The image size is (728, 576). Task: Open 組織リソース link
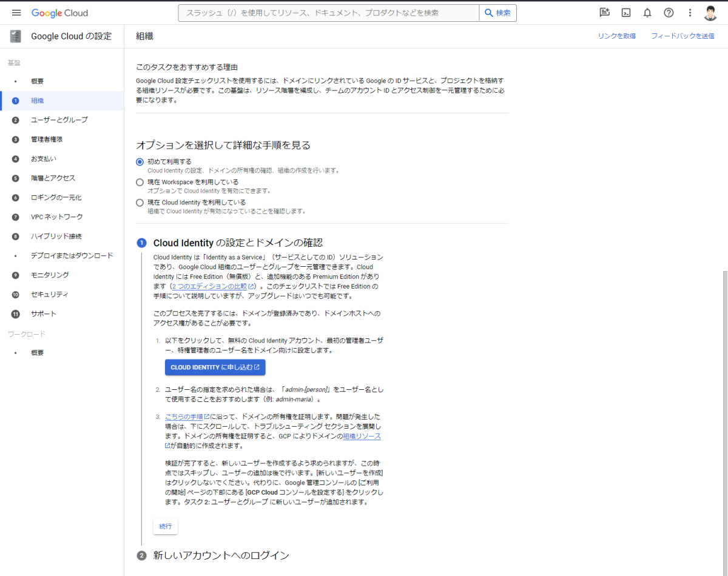click(362, 436)
